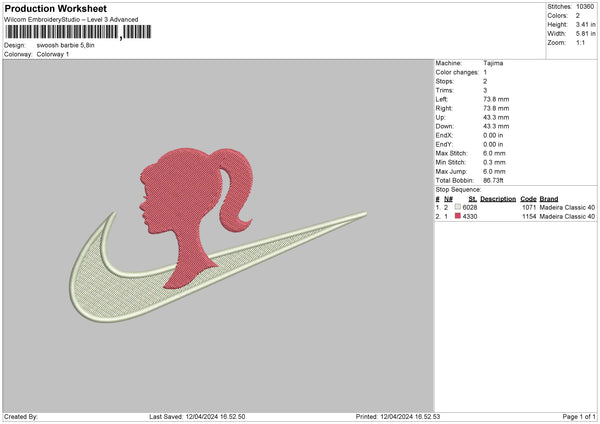Click the 'Color changes:' label
Screen dimensions: 600x424
click(457, 72)
